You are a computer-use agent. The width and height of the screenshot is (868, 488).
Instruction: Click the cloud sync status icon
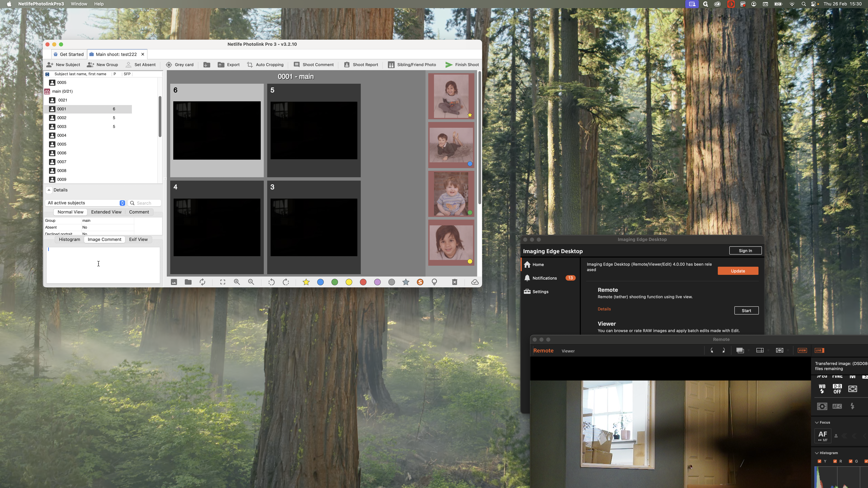475,282
